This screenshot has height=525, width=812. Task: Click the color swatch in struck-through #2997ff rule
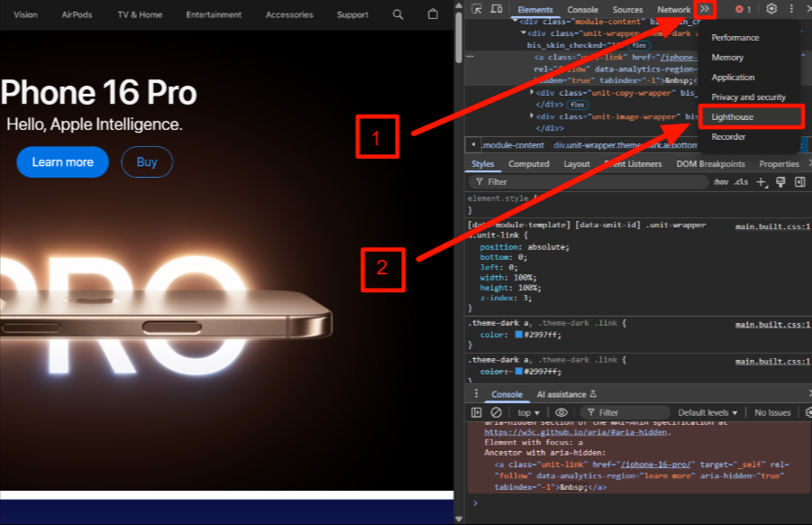point(518,372)
